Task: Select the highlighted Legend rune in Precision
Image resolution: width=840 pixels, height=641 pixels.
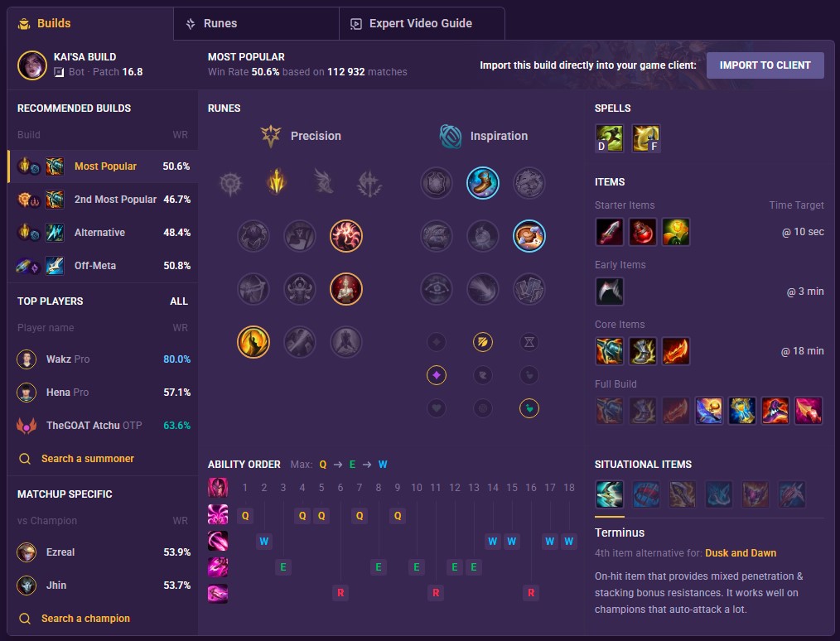Action: [x=346, y=289]
